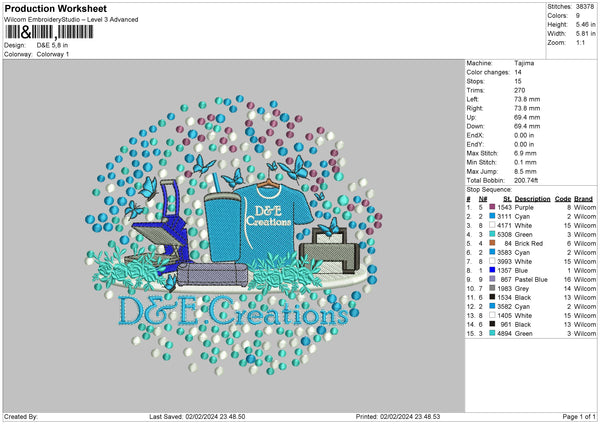
Task: Click the 'Code' column header
Action: 562,199
